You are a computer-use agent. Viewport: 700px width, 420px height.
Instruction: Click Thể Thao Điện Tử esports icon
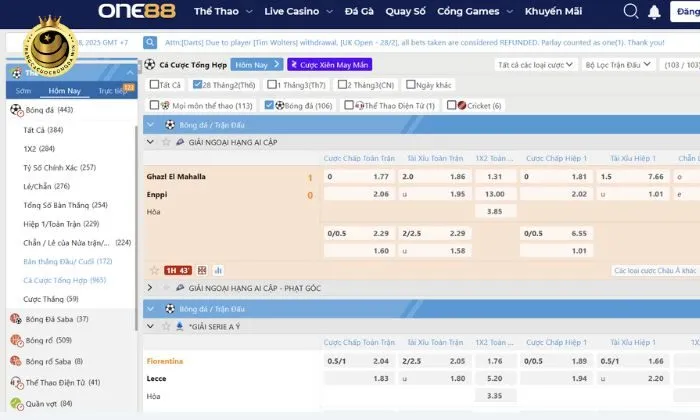[x=17, y=383]
